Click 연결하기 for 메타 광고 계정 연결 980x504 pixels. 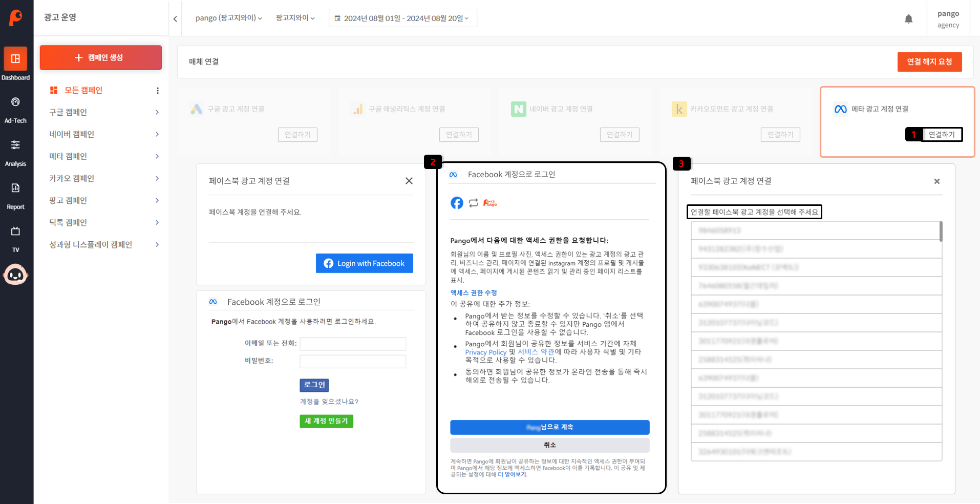942,135
